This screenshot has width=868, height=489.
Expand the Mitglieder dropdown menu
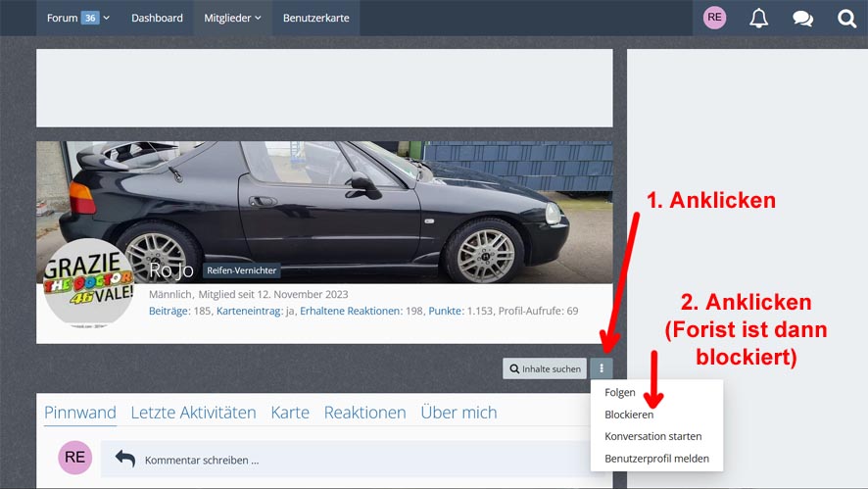(x=232, y=18)
